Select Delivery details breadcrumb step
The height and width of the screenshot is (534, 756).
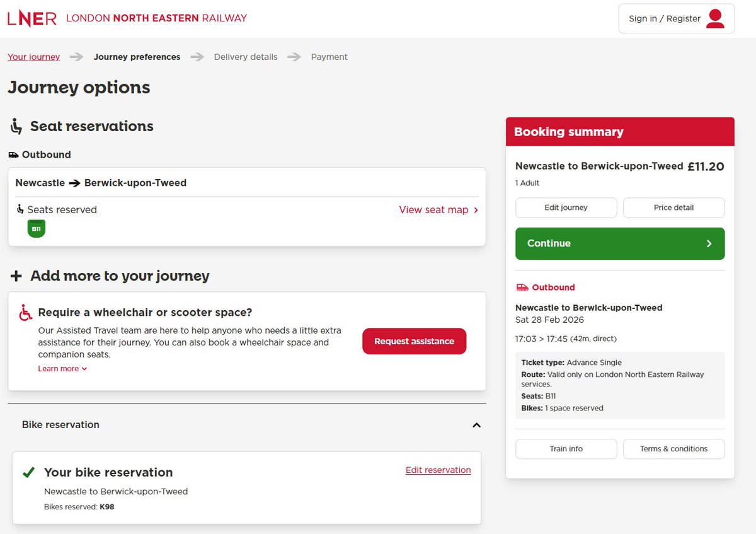(x=246, y=57)
